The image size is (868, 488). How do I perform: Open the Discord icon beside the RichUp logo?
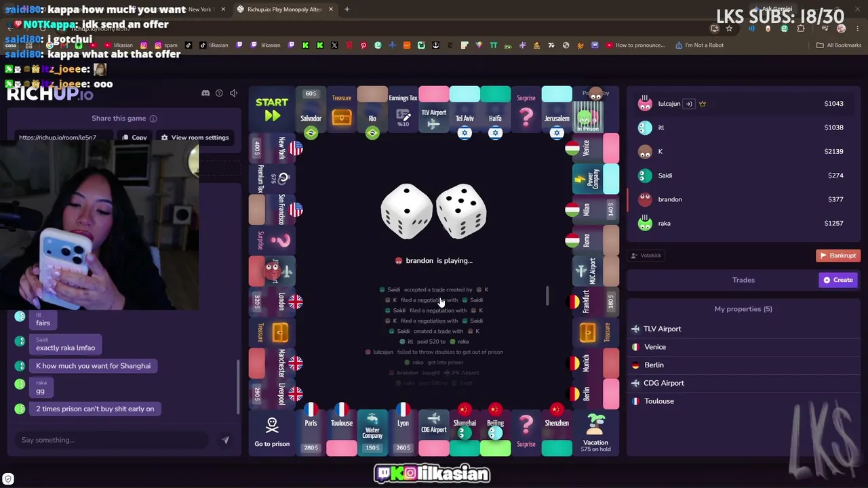point(205,93)
